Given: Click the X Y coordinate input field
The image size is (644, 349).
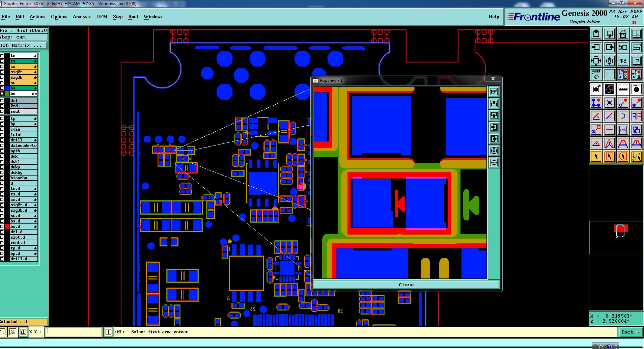Looking at the screenshot, I should pyautogui.click(x=74, y=332).
